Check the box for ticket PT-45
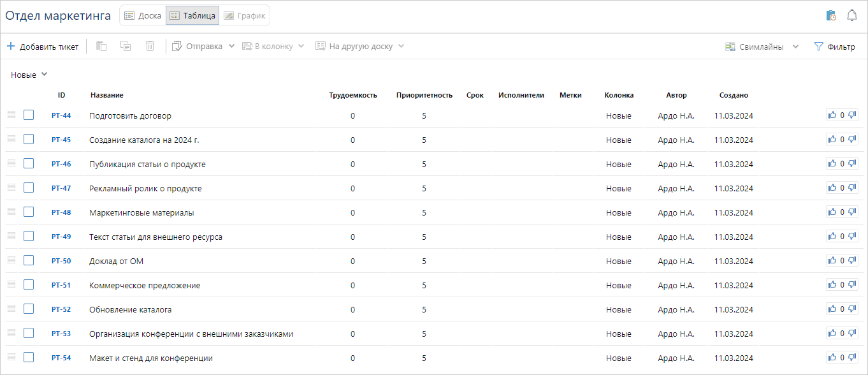Screen dimensions: 868x375 coord(29,139)
